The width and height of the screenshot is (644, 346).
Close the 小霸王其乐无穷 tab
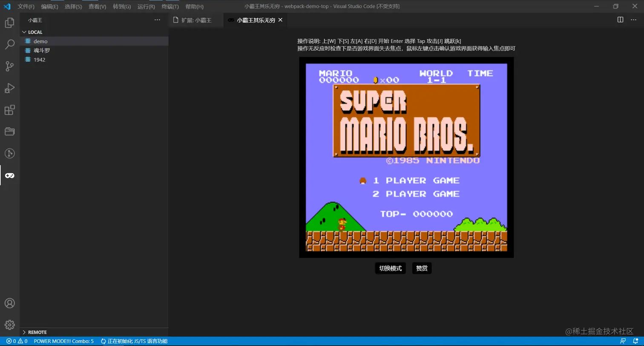280,20
